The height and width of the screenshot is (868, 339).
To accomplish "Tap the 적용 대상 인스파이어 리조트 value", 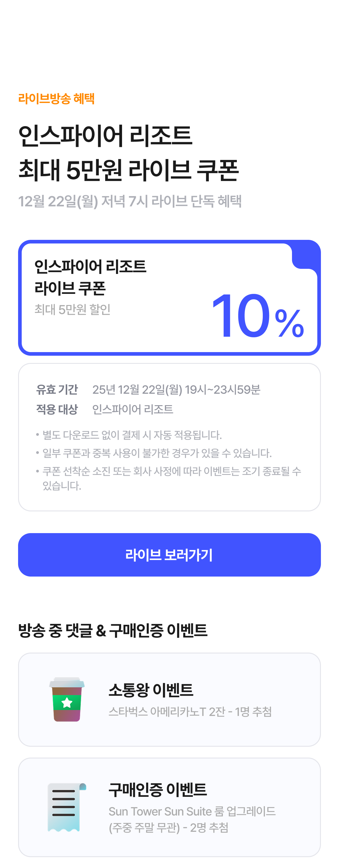I will [133, 409].
